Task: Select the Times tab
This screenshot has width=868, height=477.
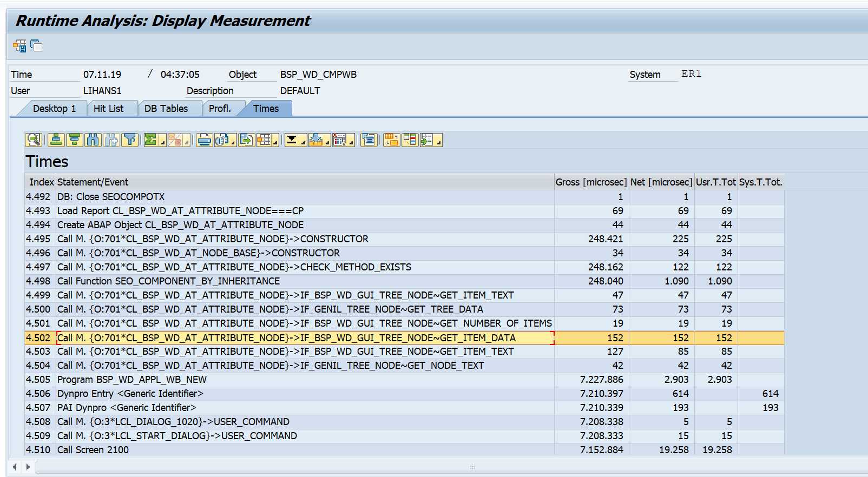Action: (x=266, y=109)
